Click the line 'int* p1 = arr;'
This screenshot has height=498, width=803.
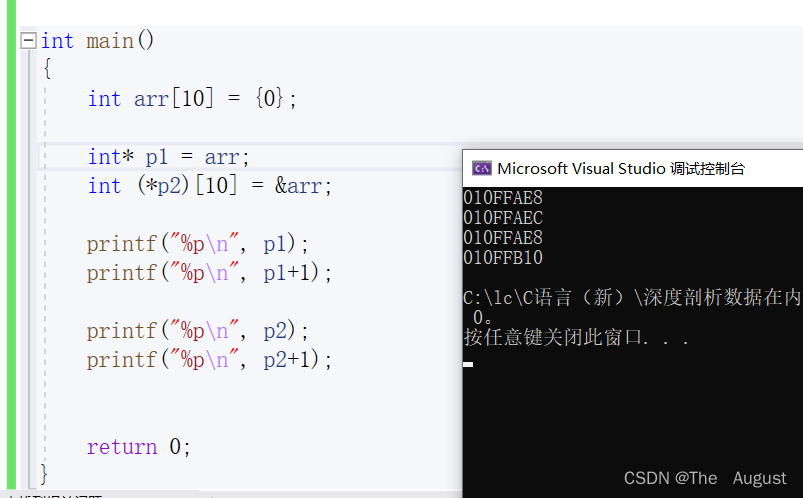pos(168,157)
